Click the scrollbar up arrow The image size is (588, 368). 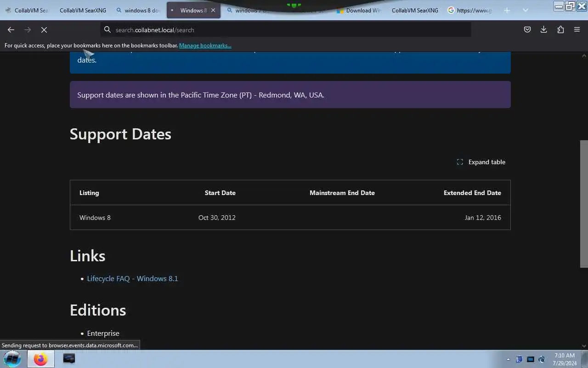pos(584,56)
